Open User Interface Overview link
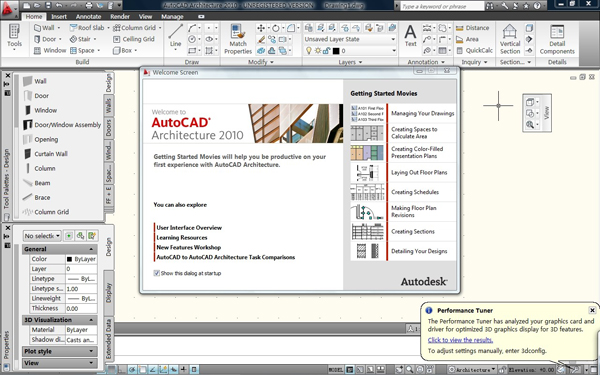This screenshot has width=600, height=375. (189, 228)
